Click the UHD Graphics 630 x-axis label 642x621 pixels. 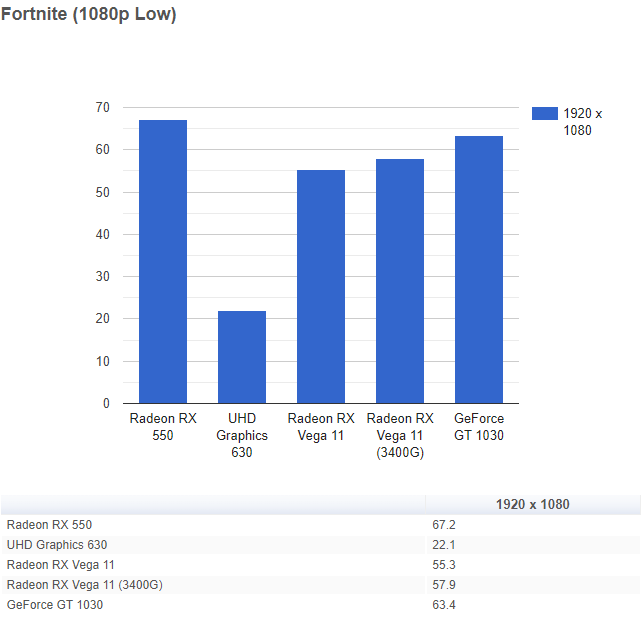[242, 435]
